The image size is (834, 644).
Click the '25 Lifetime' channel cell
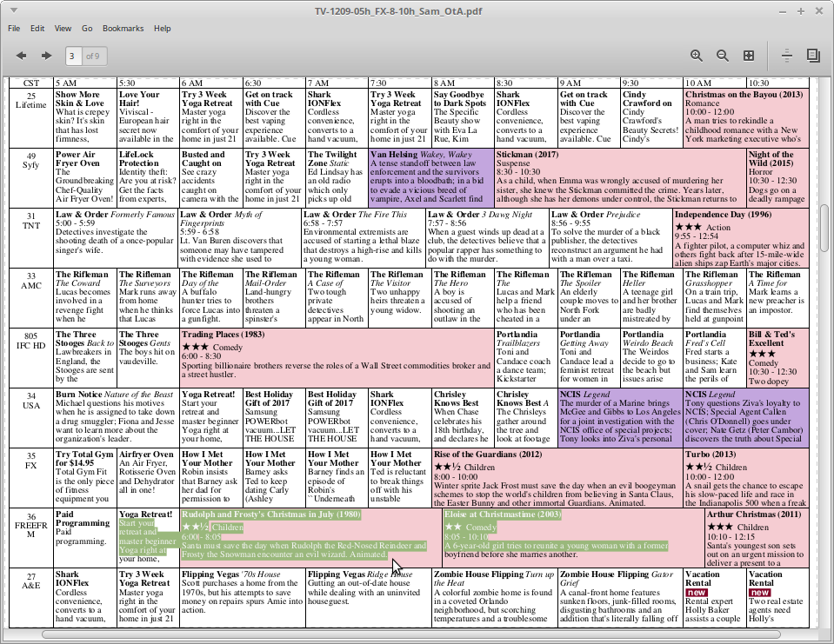pyautogui.click(x=30, y=118)
